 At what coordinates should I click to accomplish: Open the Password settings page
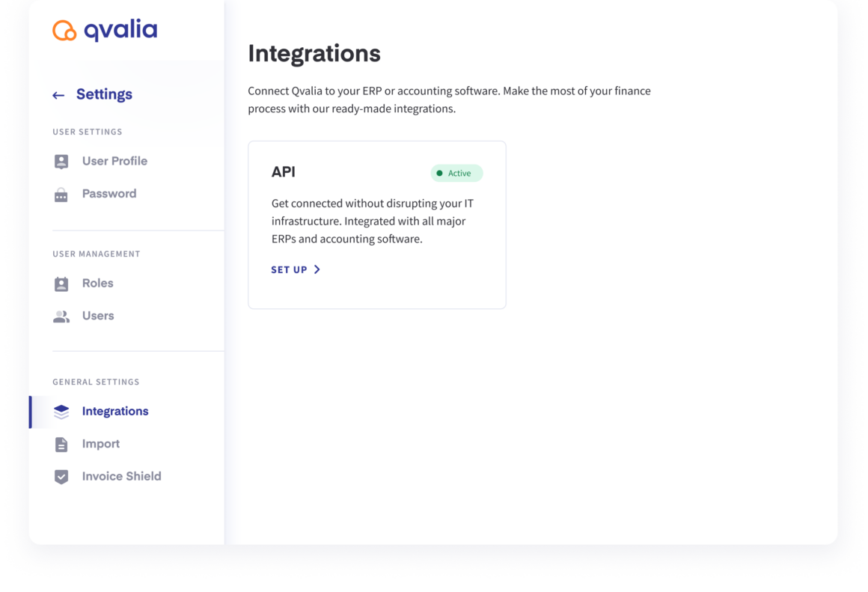pos(109,194)
